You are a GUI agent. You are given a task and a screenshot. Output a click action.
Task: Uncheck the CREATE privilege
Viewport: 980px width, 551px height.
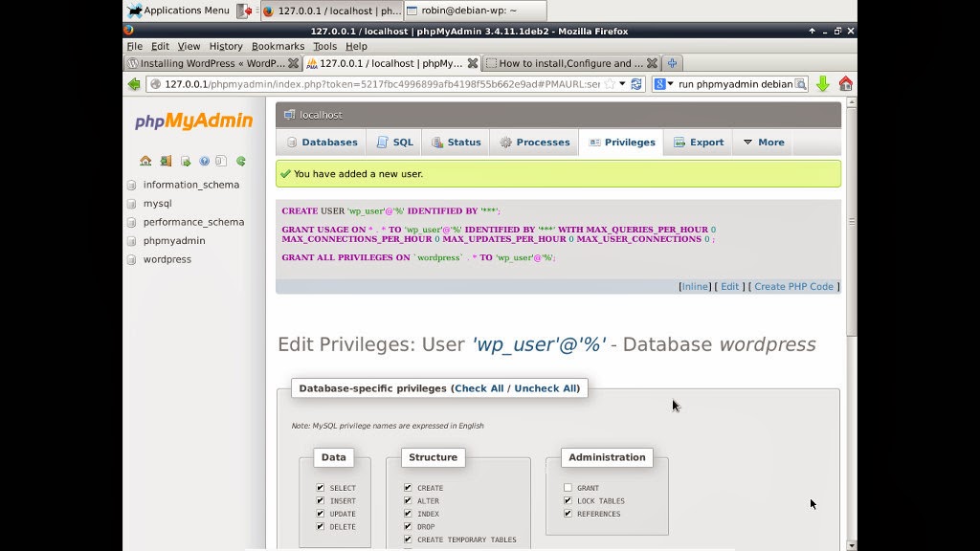point(408,487)
